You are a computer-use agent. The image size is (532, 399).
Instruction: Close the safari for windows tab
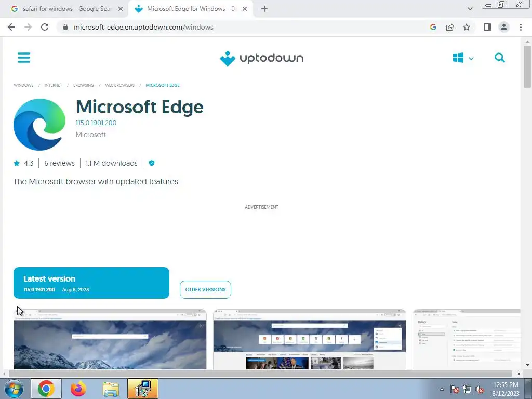(x=121, y=9)
